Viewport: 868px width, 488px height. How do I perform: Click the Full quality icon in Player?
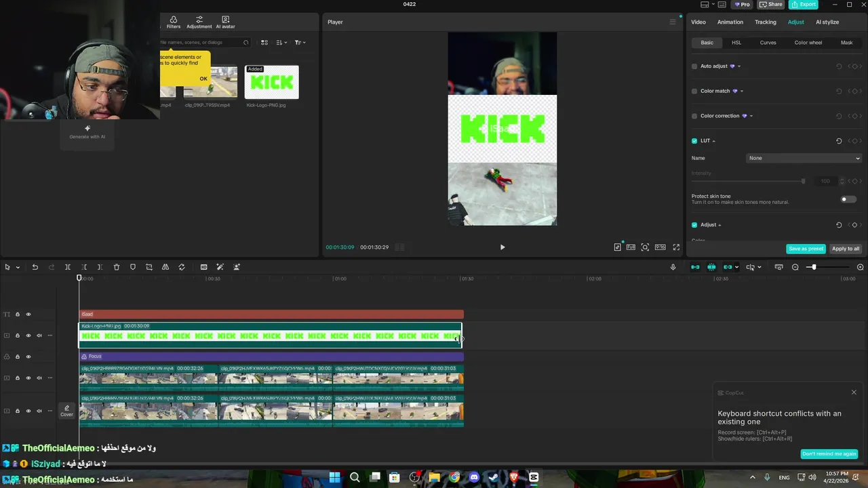pos(631,247)
